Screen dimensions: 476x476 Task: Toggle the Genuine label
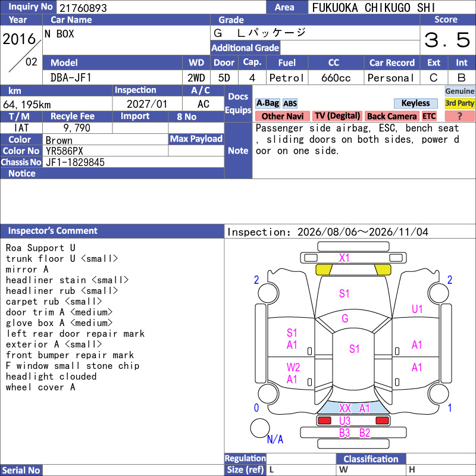459,91
